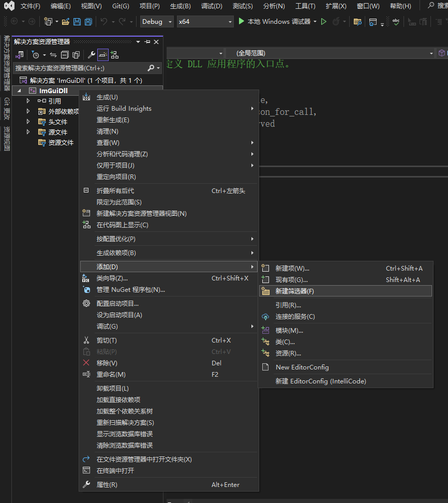This screenshot has width=448, height=503.
Task: Expand the 头文件 tree node
Action: click(x=28, y=122)
